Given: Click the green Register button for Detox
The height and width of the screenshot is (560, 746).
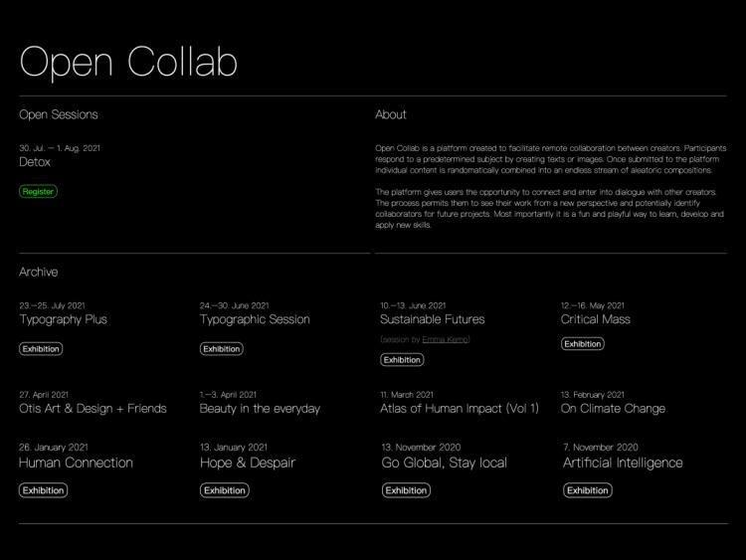Looking at the screenshot, I should (38, 191).
